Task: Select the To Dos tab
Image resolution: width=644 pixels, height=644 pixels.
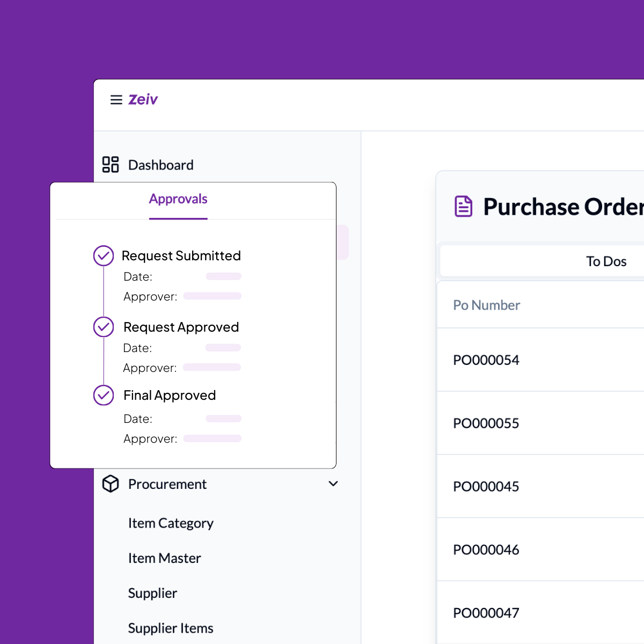Action: click(x=606, y=261)
